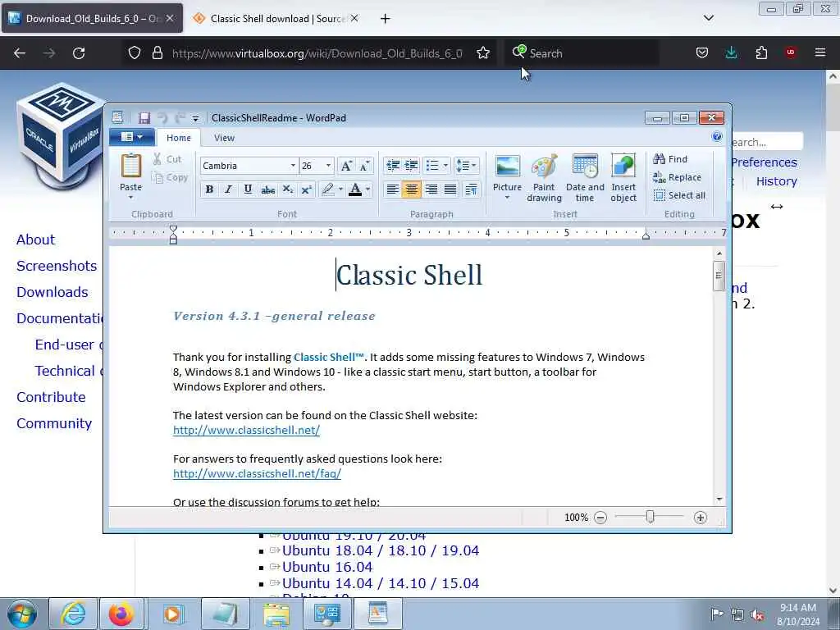Click the Windows Start orb
Viewport: 840px width, 630px height.
(22, 614)
